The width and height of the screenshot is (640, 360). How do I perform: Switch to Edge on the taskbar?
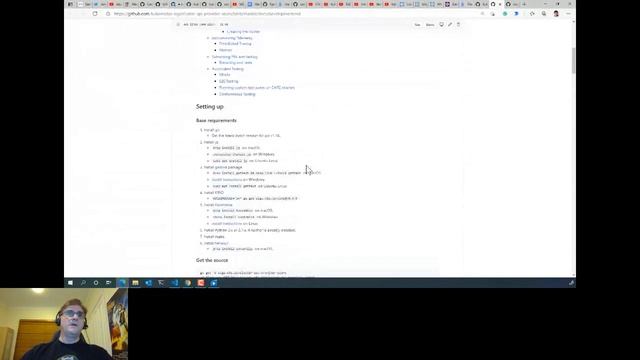coord(122,282)
